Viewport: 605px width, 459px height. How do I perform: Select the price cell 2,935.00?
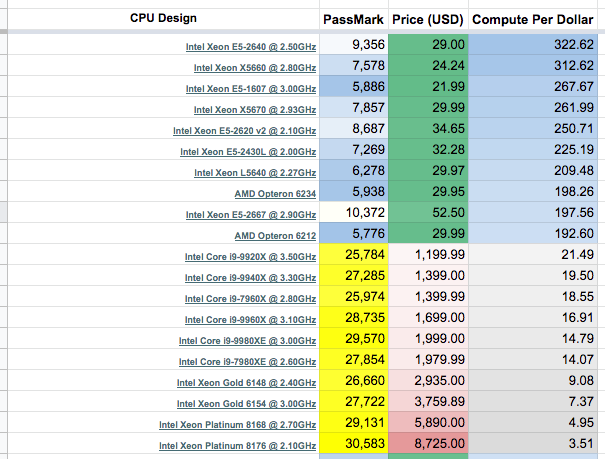pos(428,381)
